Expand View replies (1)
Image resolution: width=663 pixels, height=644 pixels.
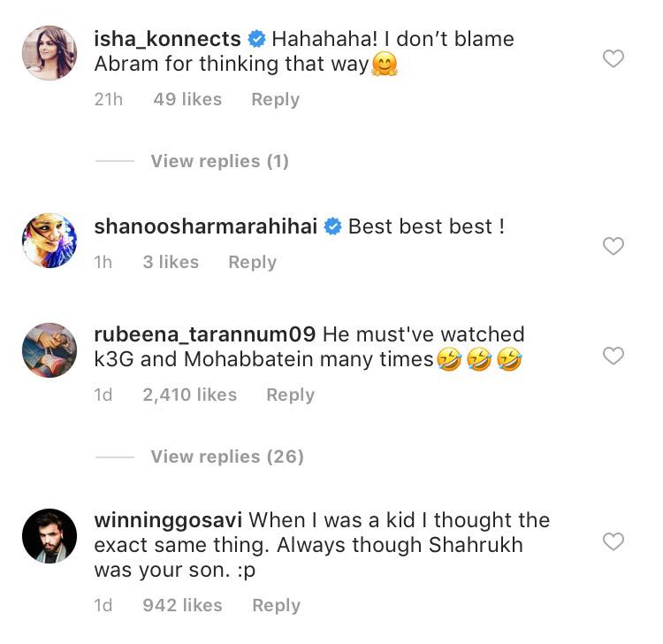point(219,161)
